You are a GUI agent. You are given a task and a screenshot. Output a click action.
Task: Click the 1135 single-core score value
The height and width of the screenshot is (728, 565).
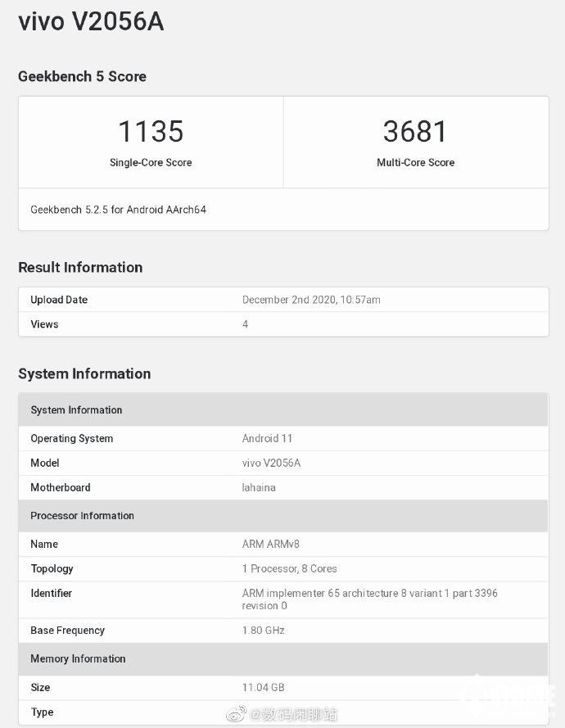tap(151, 131)
